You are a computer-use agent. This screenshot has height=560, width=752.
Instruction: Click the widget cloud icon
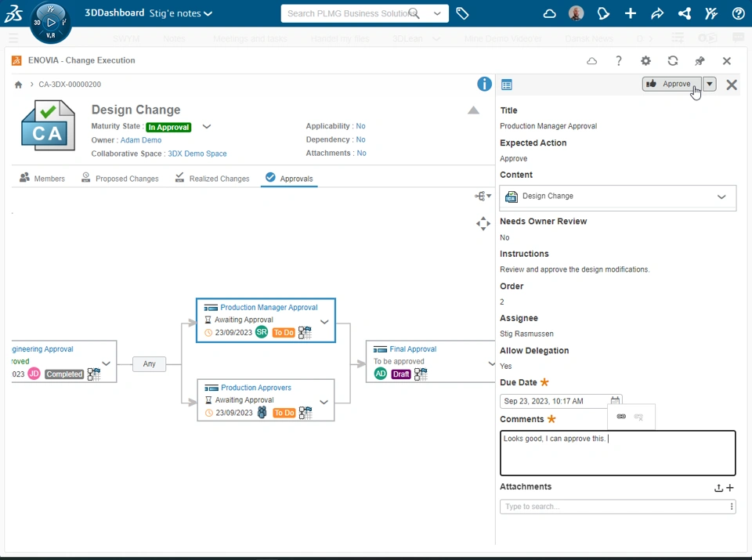coord(592,61)
